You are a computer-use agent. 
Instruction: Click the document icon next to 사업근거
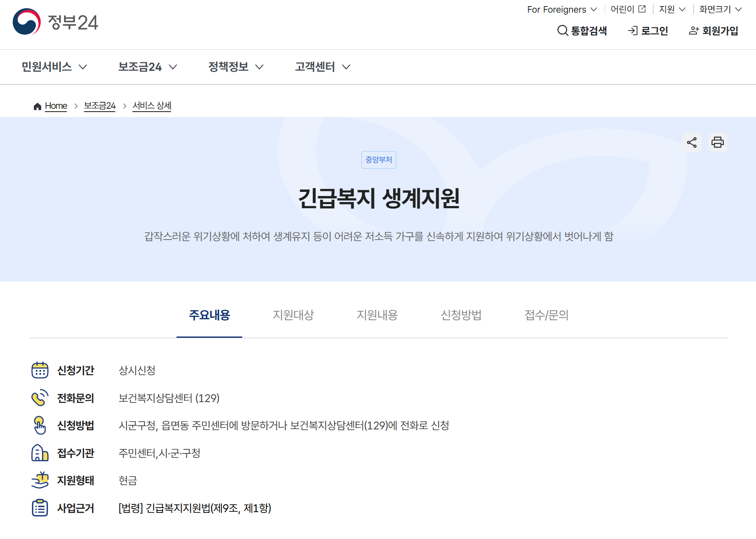40,508
